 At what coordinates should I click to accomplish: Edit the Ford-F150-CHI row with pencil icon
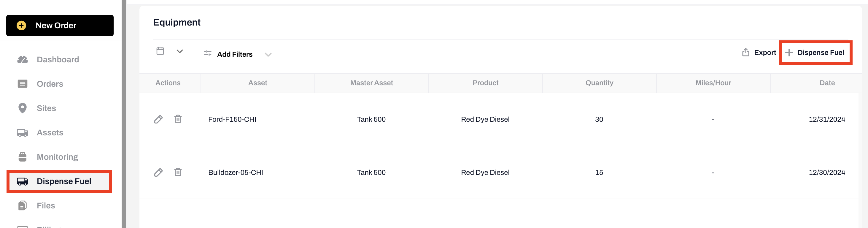pos(158,119)
